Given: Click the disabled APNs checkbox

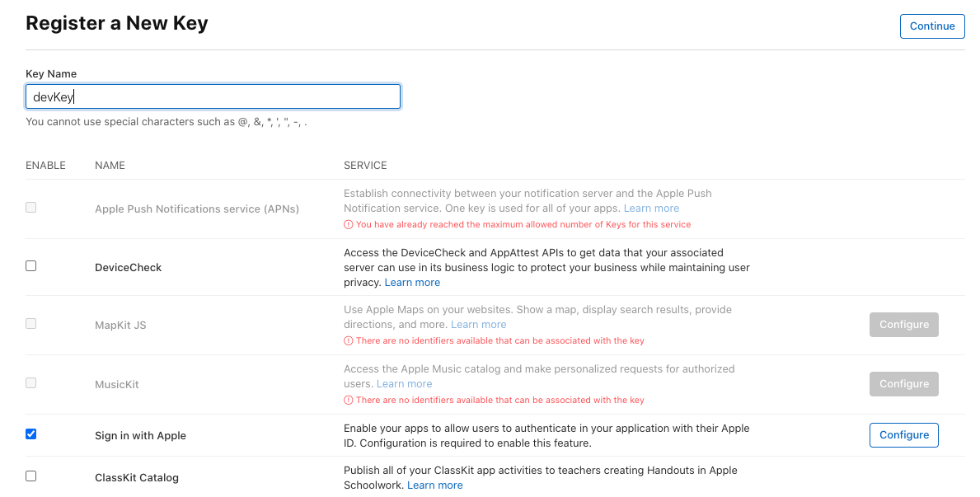Looking at the screenshot, I should (30, 207).
